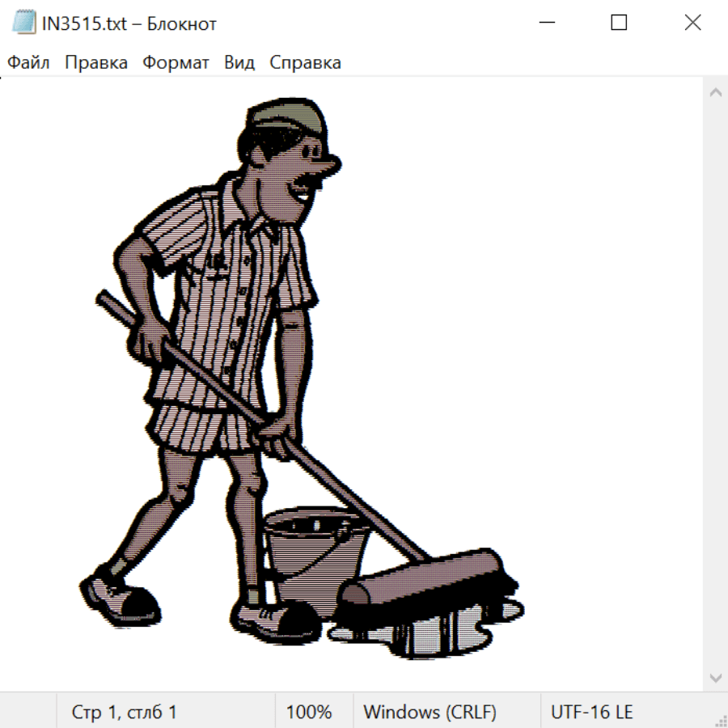This screenshot has width=728, height=728.
Task: Click the Windows (CRLF) line ending indicator
Action: tap(430, 713)
